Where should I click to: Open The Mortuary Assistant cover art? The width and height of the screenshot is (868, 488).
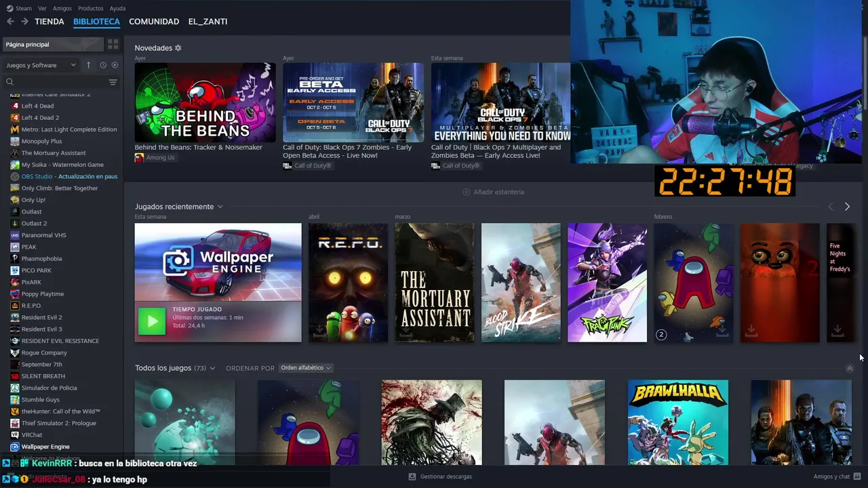(x=435, y=283)
